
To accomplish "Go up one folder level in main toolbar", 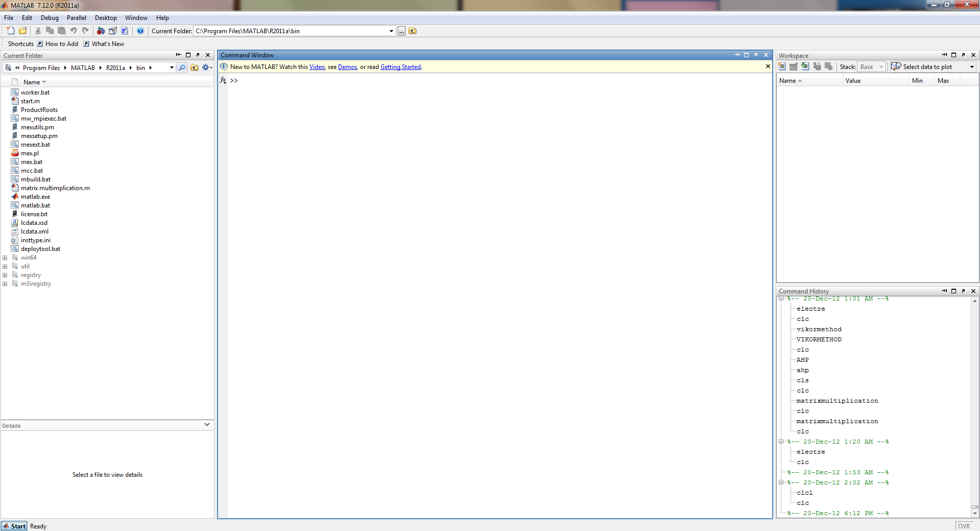I will 413,31.
